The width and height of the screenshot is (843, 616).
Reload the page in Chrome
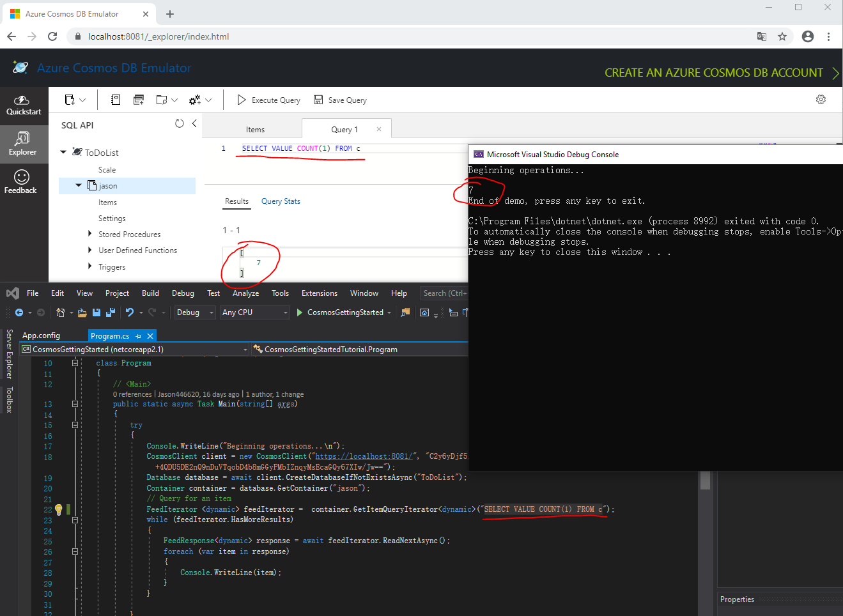[52, 36]
